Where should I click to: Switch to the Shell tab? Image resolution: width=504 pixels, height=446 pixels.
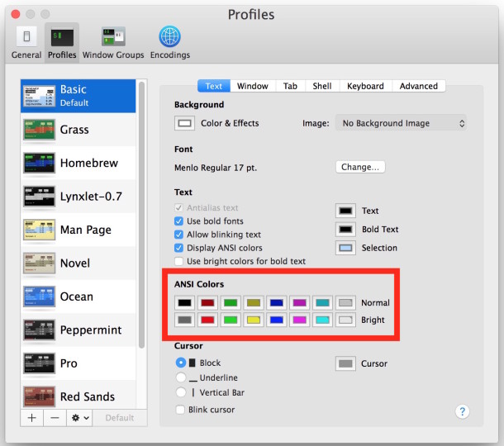[321, 86]
